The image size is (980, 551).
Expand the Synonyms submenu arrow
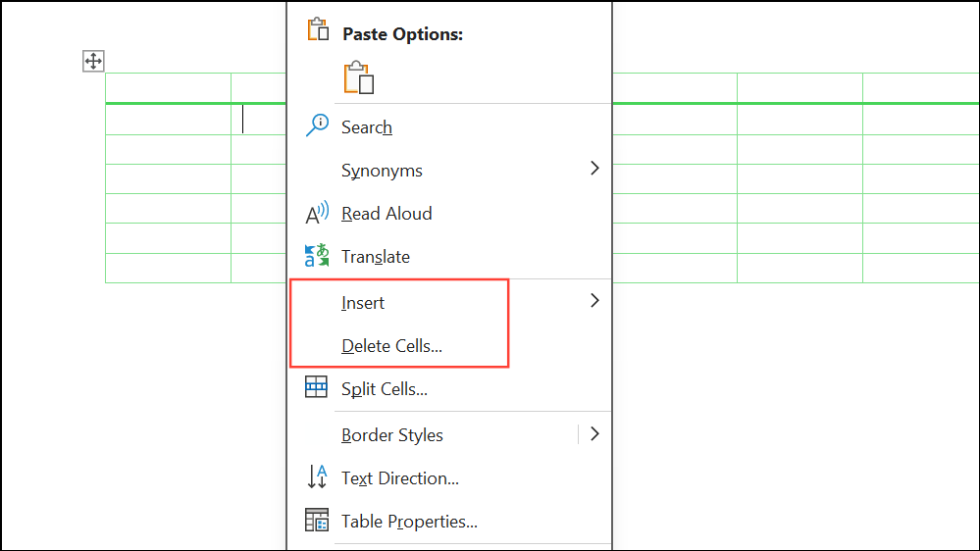[594, 168]
